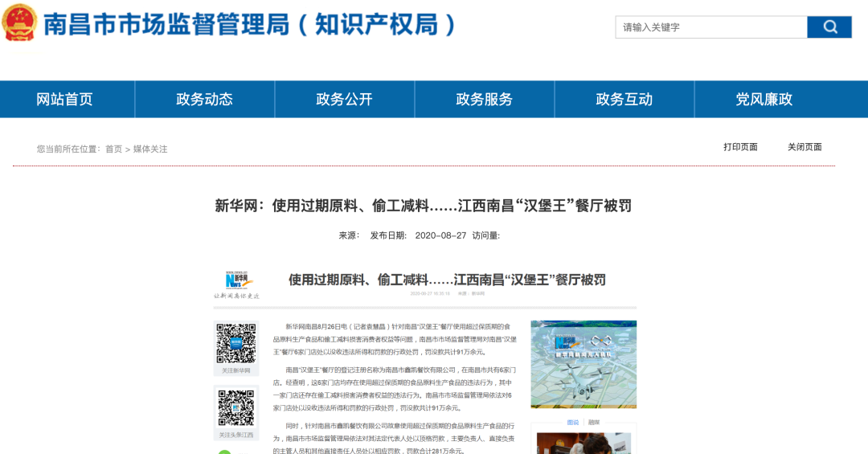Screen dimensions: 868x454
Task: Click the paragraph starting 新华网南昌8月26日电
Action: [x=394, y=339]
